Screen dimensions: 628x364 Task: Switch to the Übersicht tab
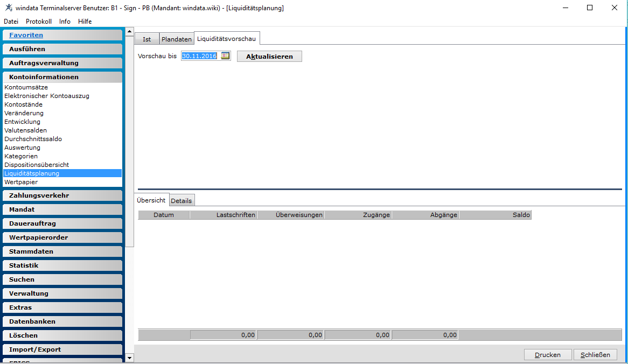point(151,200)
